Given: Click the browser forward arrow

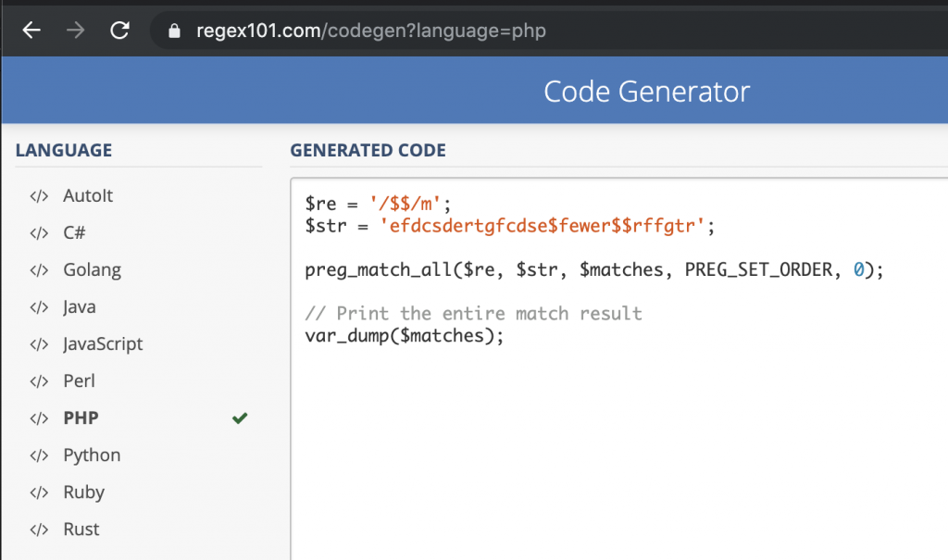Looking at the screenshot, I should [75, 31].
